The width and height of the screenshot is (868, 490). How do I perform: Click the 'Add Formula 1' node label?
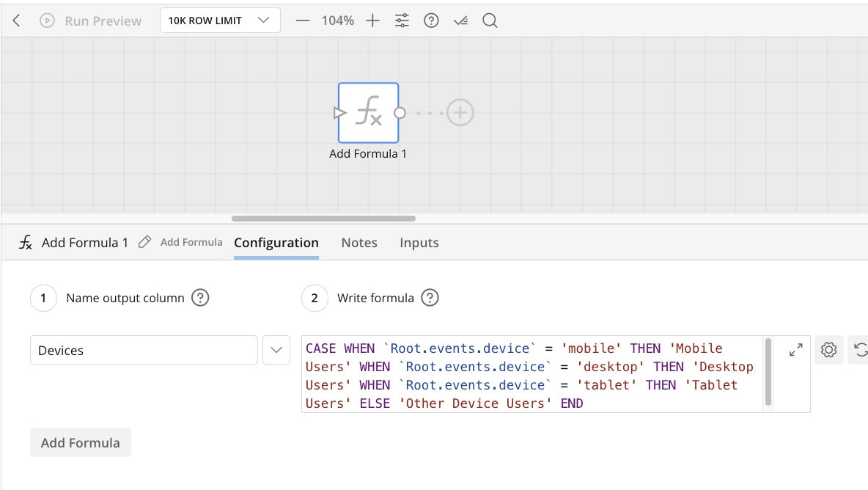coord(368,154)
